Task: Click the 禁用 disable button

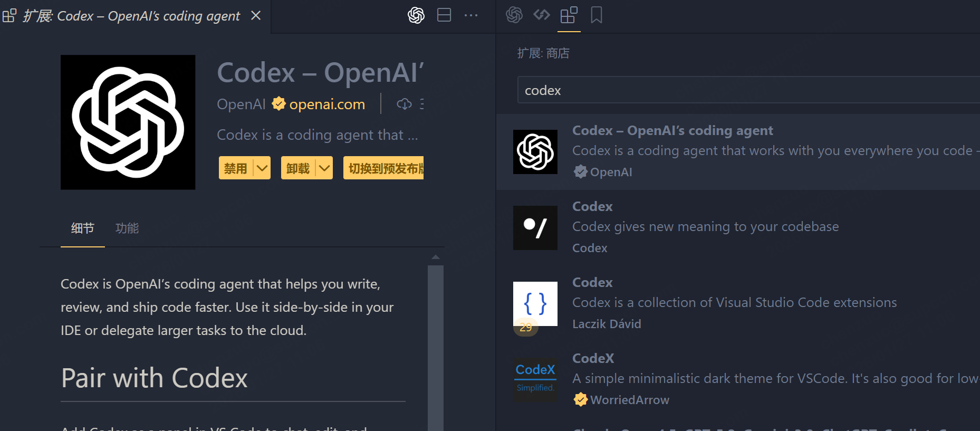Action: point(235,168)
